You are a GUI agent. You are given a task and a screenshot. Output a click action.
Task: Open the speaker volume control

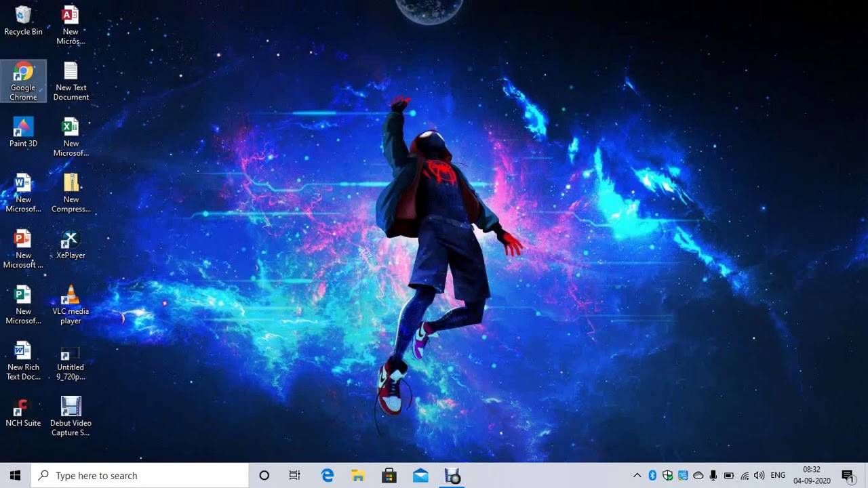[x=759, y=475]
